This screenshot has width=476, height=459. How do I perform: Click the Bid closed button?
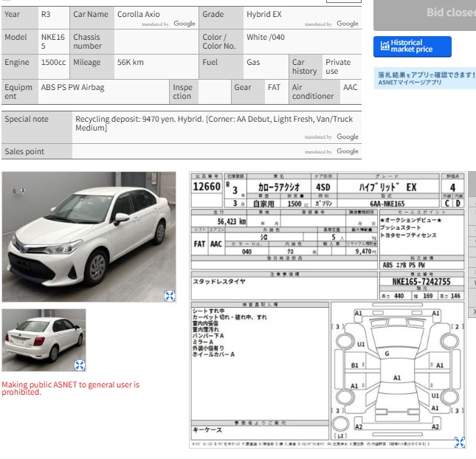tap(425, 15)
